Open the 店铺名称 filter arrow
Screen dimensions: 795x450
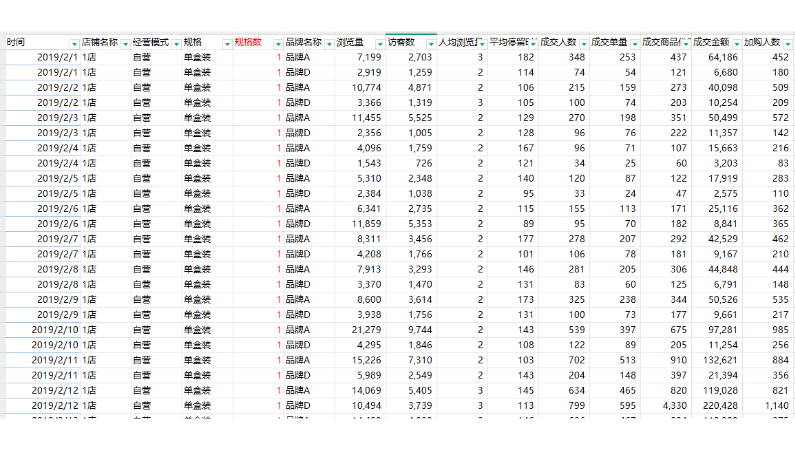(x=125, y=43)
